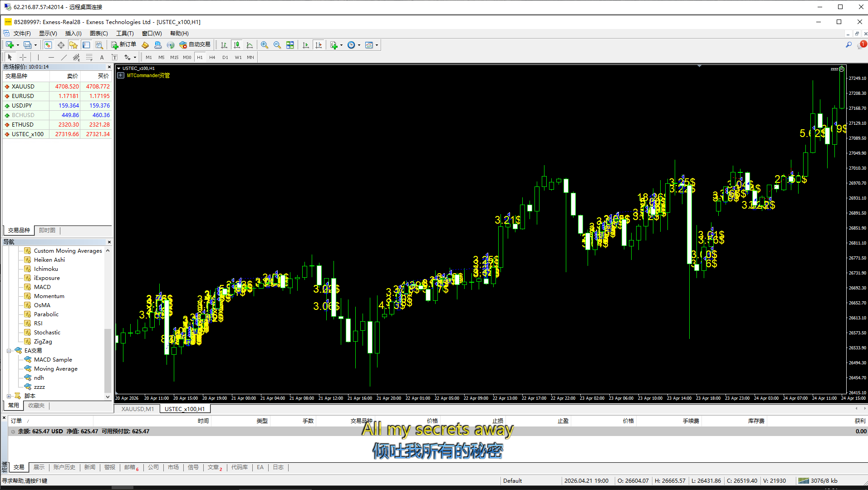Expand MTCommander panel plus box

(x=121, y=75)
